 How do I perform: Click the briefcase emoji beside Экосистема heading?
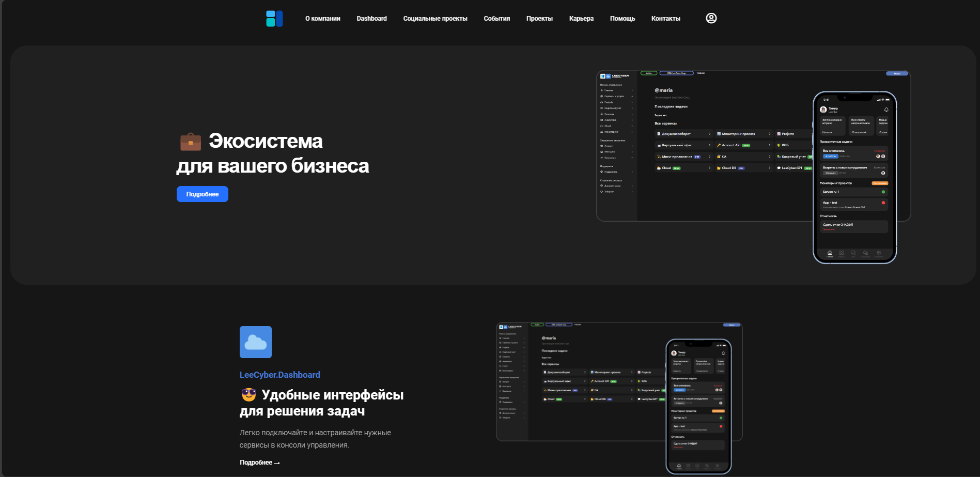click(x=191, y=142)
